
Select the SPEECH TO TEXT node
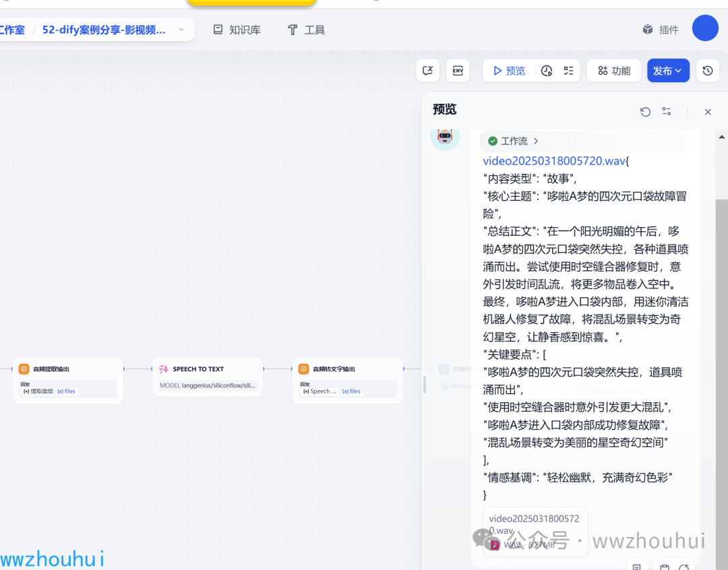click(x=208, y=377)
